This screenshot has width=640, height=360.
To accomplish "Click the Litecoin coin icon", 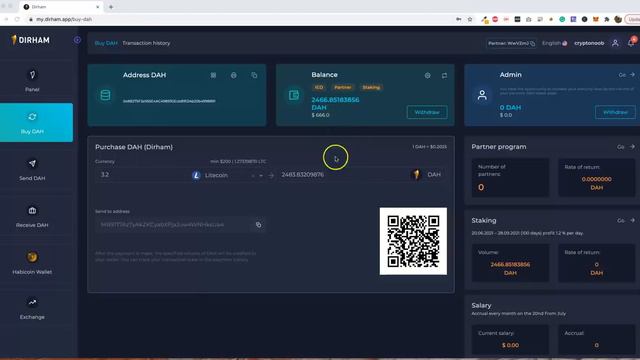I will pyautogui.click(x=196, y=175).
